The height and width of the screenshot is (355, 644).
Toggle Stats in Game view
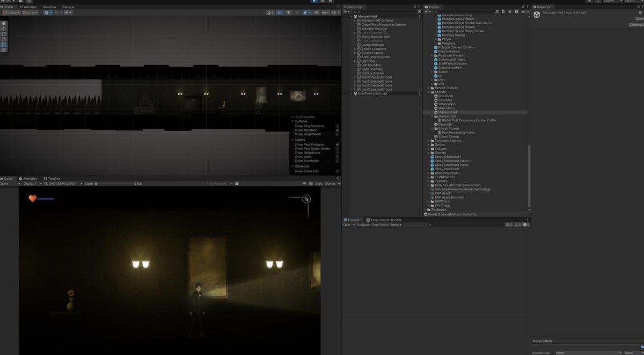coord(319,184)
